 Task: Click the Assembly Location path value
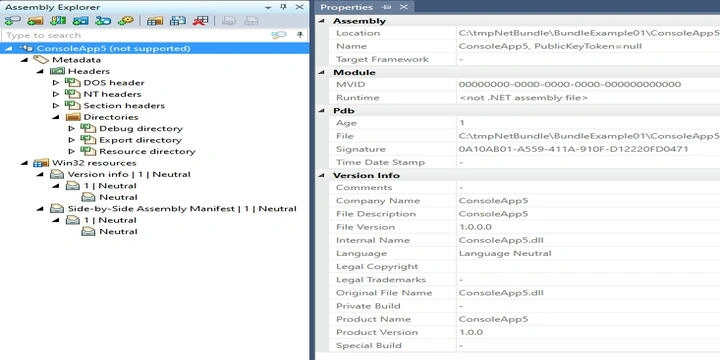589,33
